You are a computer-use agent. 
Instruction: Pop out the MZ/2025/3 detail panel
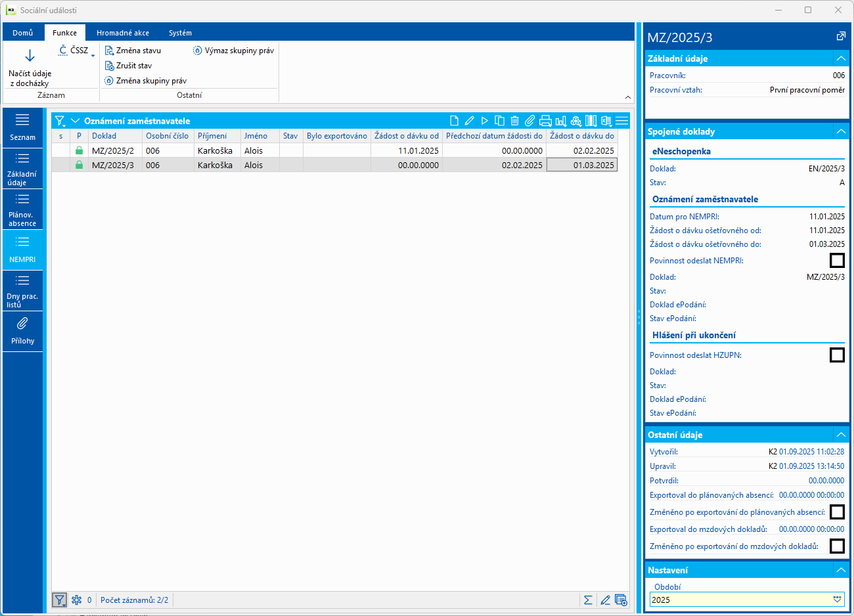[841, 37]
